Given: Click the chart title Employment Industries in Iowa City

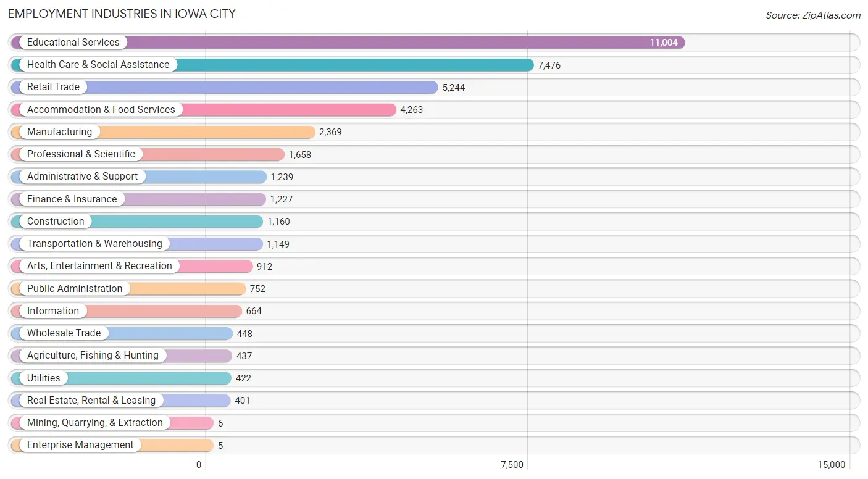Looking at the screenshot, I should tap(122, 14).
